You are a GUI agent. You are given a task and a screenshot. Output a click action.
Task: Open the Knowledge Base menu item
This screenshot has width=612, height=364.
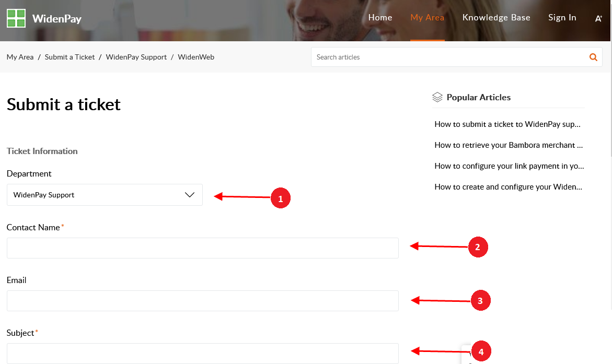pos(496,18)
